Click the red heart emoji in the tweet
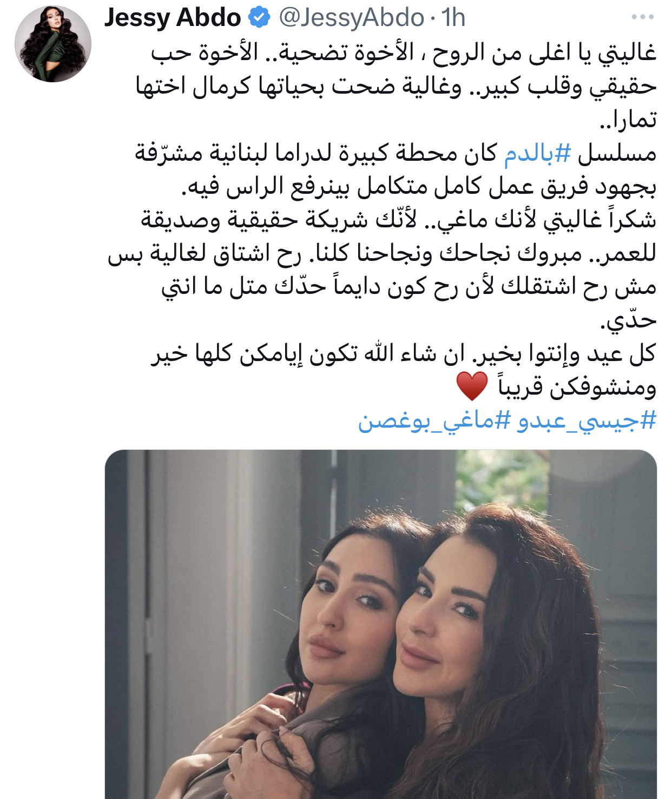This screenshot has height=799, width=672. tap(472, 386)
